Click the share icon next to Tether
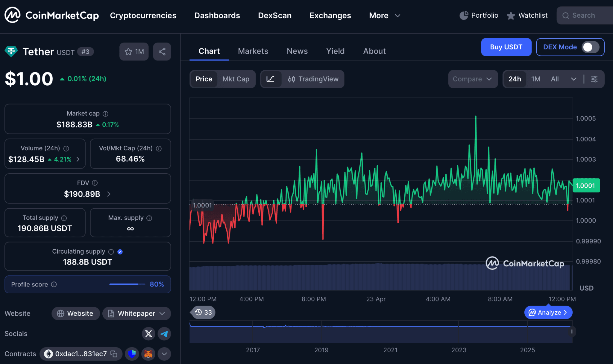This screenshot has height=364, width=613. click(162, 51)
